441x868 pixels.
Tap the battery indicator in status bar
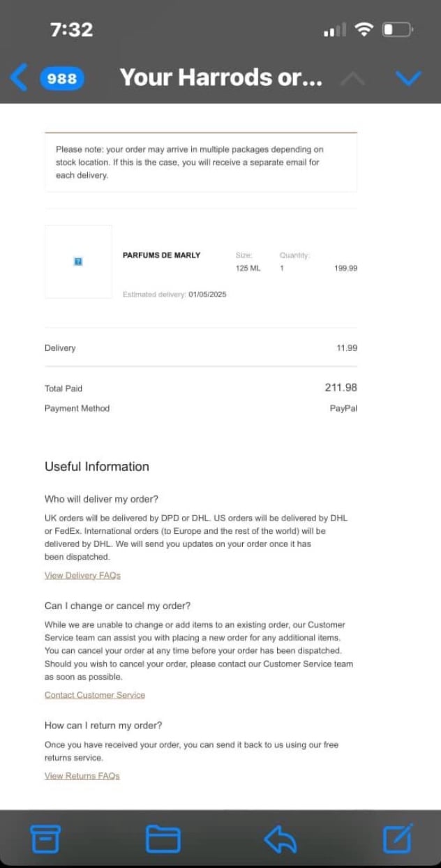398,29
